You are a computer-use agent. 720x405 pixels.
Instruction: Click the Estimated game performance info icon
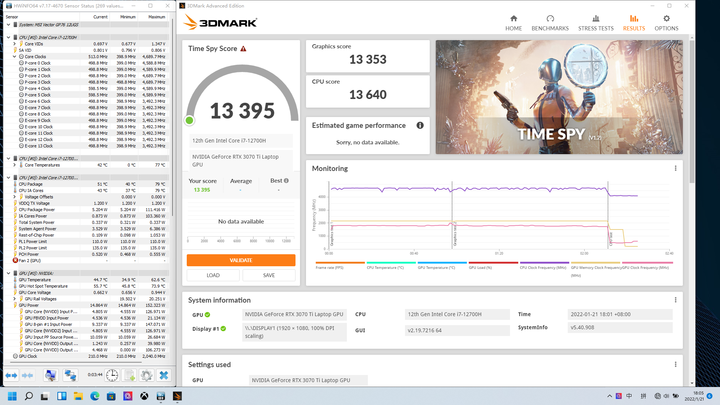(x=420, y=125)
